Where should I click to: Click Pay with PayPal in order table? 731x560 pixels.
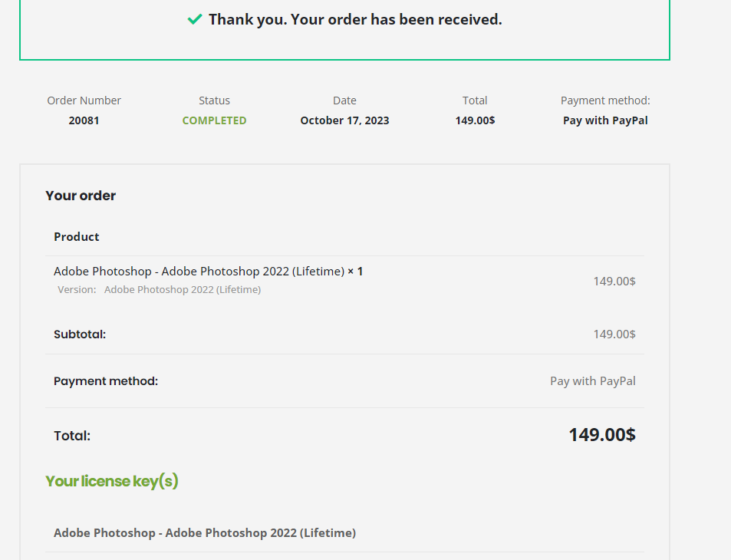[x=592, y=380]
